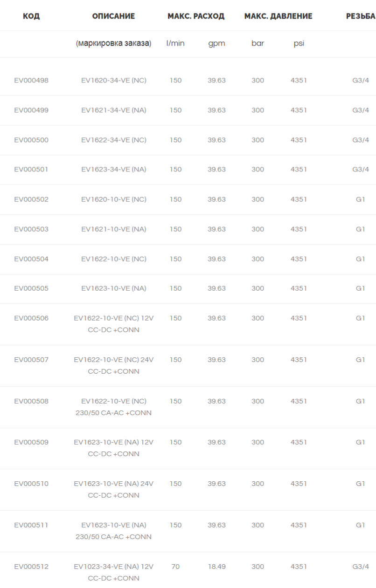The image size is (376, 588).
Task: Click EV1623-10-VE (NA) 12V CC-DC description
Action: click(114, 448)
